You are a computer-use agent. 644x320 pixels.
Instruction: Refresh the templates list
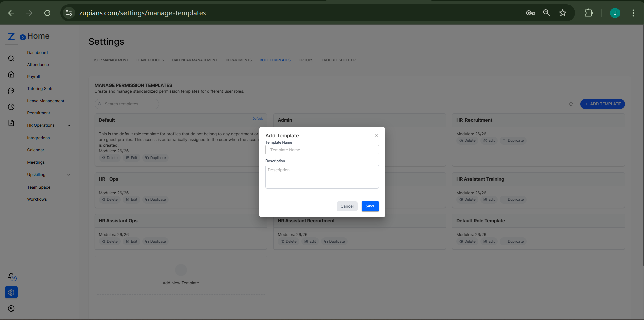click(x=571, y=104)
